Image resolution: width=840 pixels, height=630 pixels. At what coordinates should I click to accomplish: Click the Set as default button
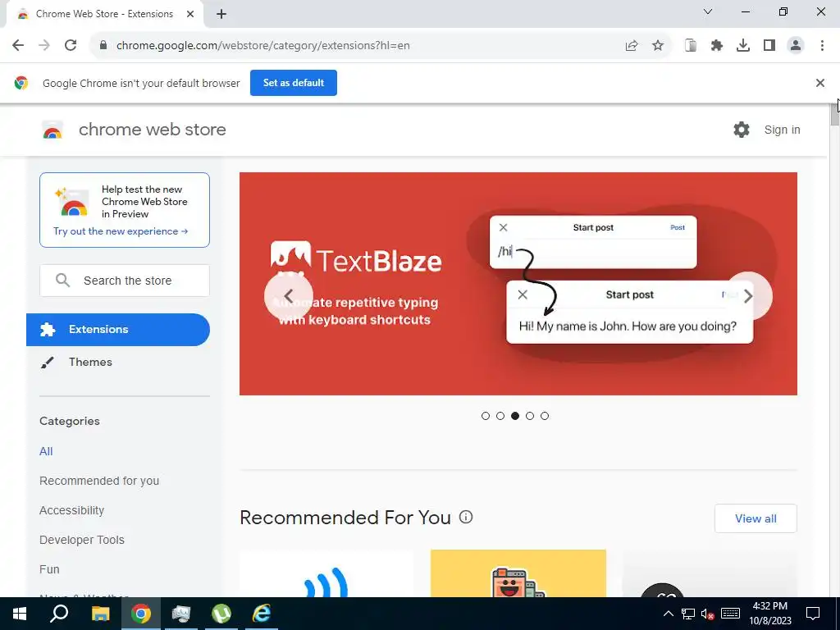pyautogui.click(x=294, y=83)
